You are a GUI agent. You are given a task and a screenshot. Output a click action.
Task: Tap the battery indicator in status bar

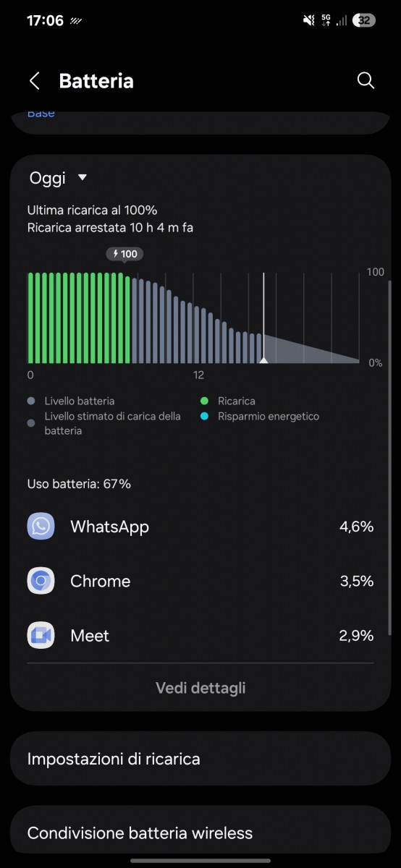364,21
